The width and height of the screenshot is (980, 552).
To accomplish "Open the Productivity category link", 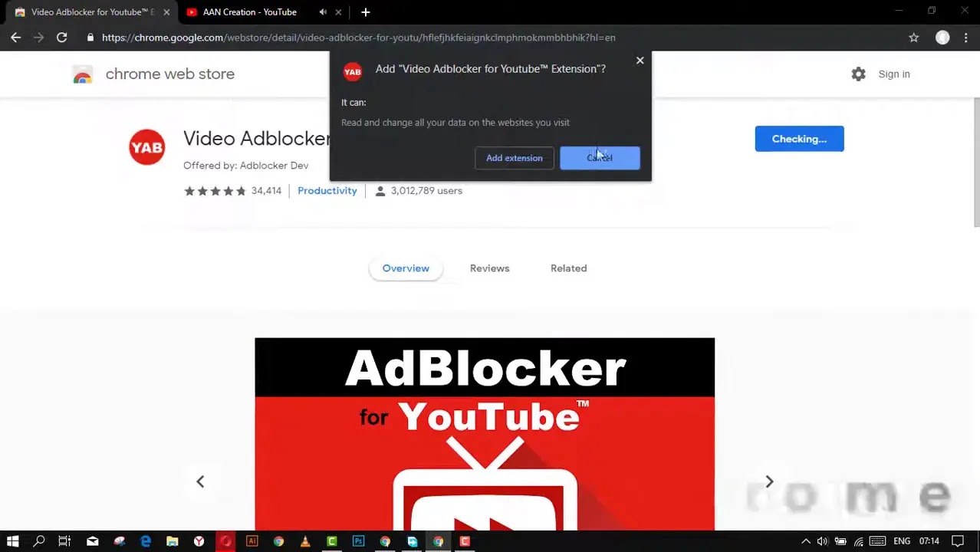I will 327,191.
